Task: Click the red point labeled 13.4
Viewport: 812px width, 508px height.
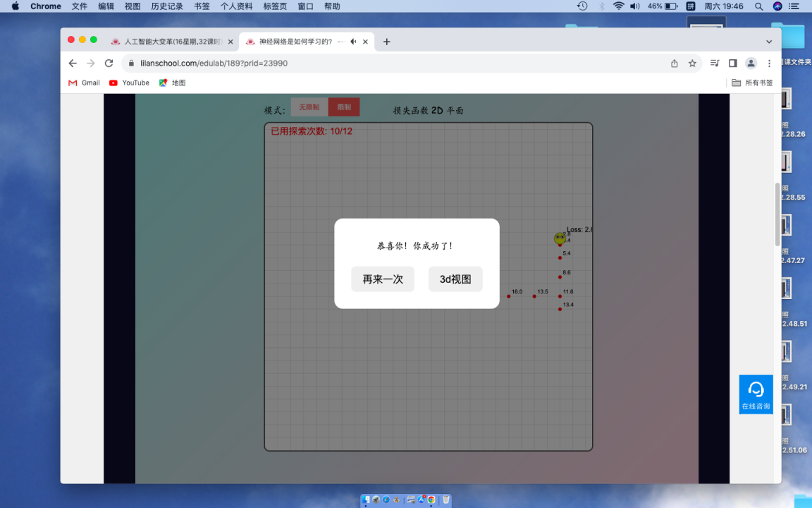Action: click(560, 310)
